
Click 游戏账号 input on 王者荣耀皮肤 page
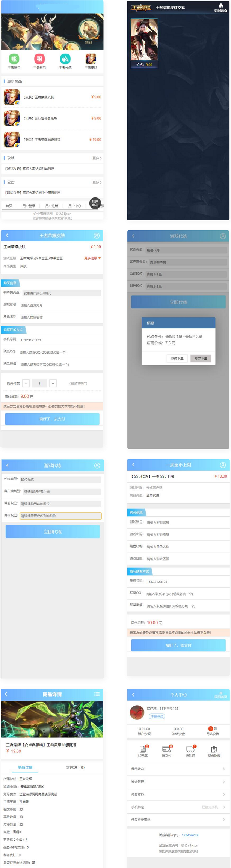click(x=60, y=305)
